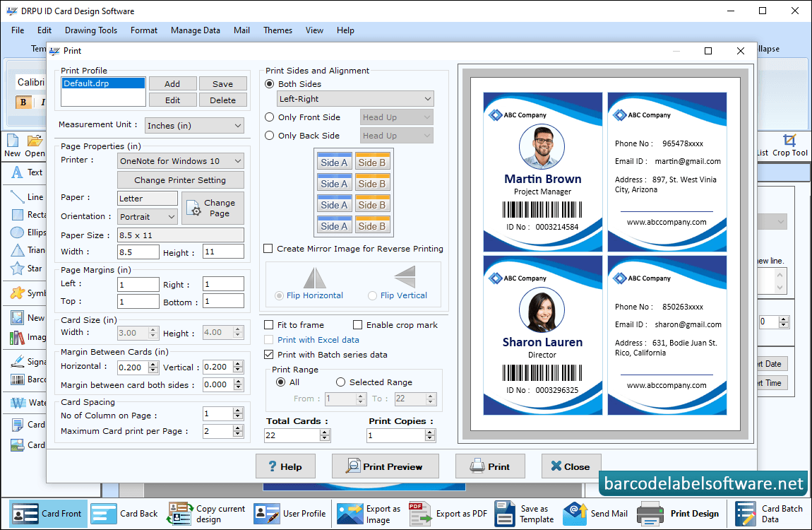
Task: Select Only Front Side option
Action: [269, 117]
